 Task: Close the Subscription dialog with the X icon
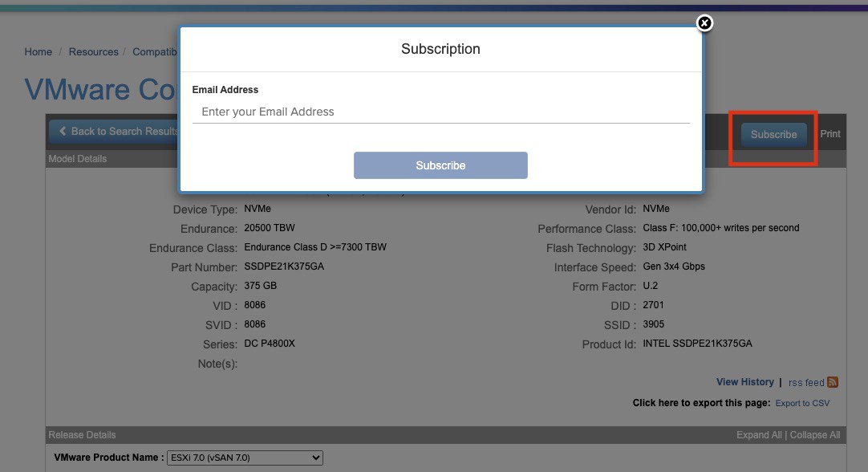[704, 22]
